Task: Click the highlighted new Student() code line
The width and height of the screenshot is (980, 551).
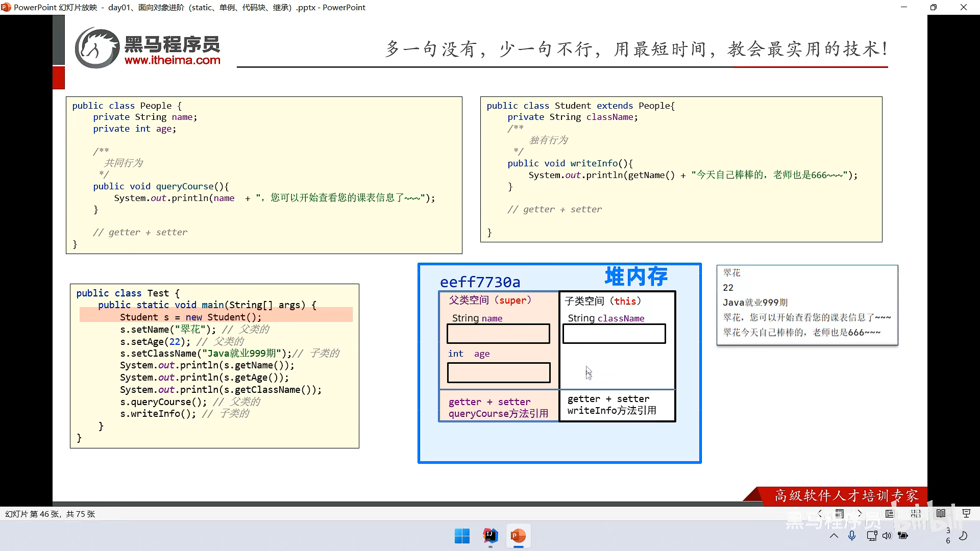Action: click(216, 317)
